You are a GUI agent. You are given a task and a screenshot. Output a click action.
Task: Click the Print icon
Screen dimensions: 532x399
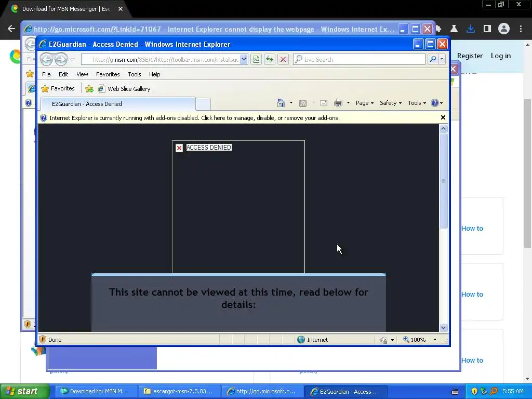tap(338, 103)
